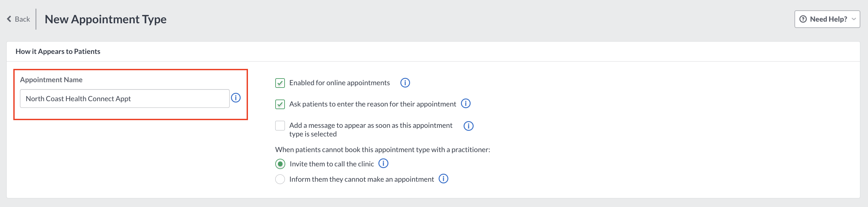The width and height of the screenshot is (868, 207).
Task: Click the Back arrow chevron icon
Action: (9, 19)
